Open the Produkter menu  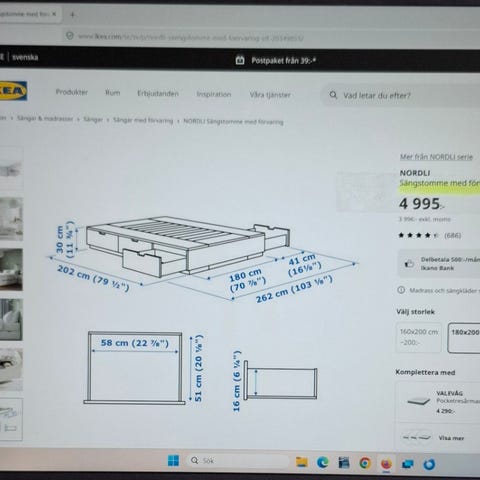tap(72, 92)
